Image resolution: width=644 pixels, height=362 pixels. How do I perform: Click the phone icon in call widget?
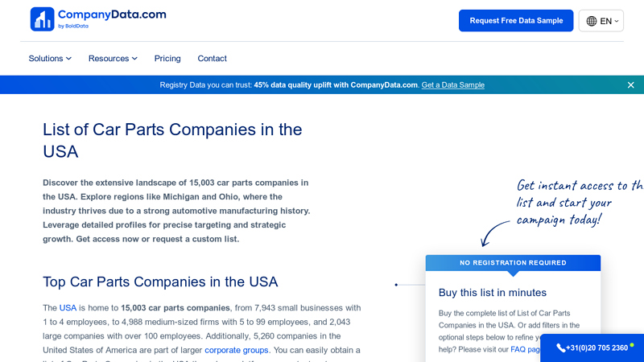point(560,348)
